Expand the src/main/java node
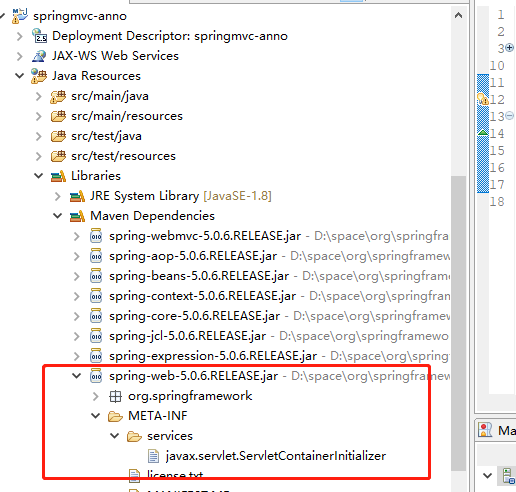 [39, 96]
